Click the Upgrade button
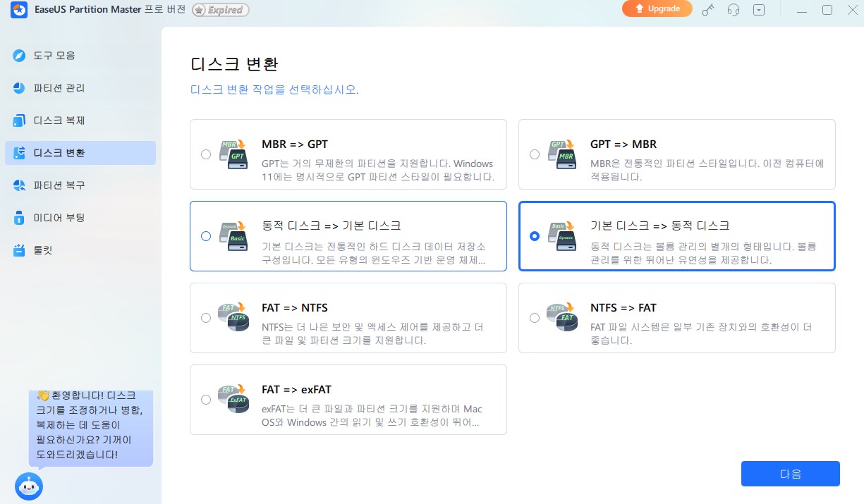 (657, 8)
